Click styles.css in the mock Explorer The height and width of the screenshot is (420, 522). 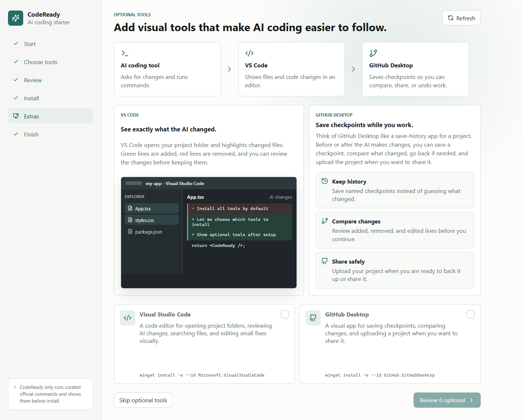pos(152,220)
